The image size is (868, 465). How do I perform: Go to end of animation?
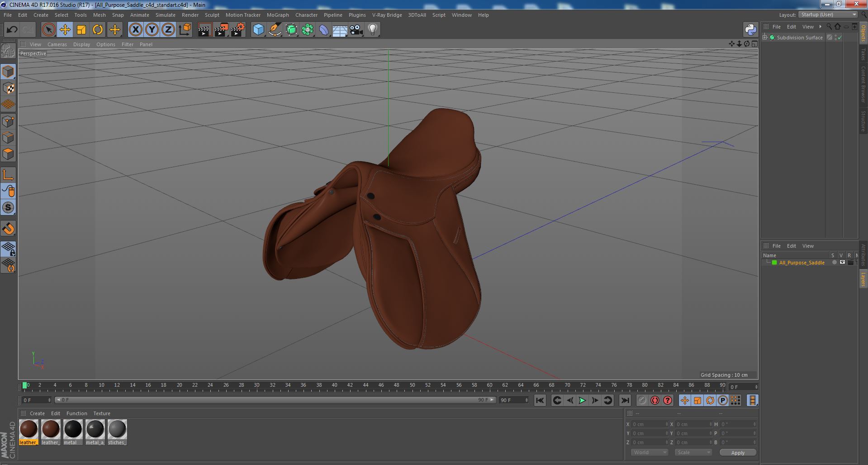(x=625, y=400)
